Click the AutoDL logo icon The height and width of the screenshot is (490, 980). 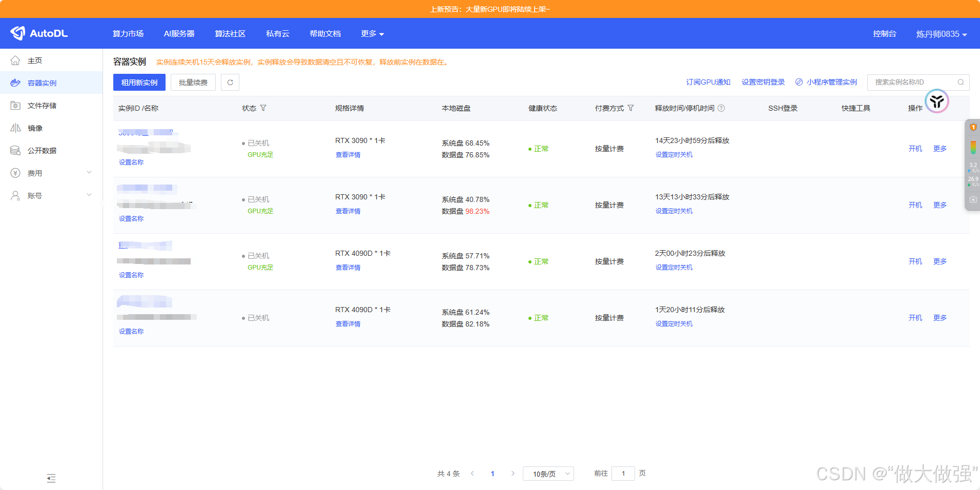click(x=18, y=33)
